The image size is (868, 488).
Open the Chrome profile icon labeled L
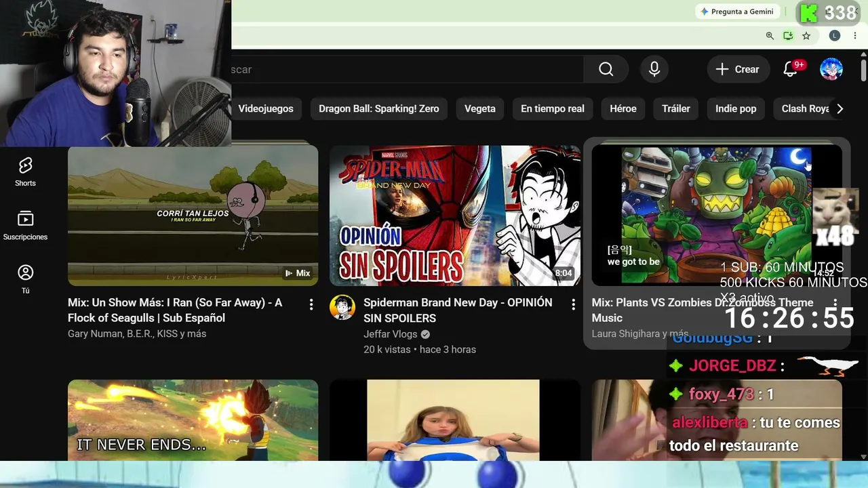tap(835, 36)
